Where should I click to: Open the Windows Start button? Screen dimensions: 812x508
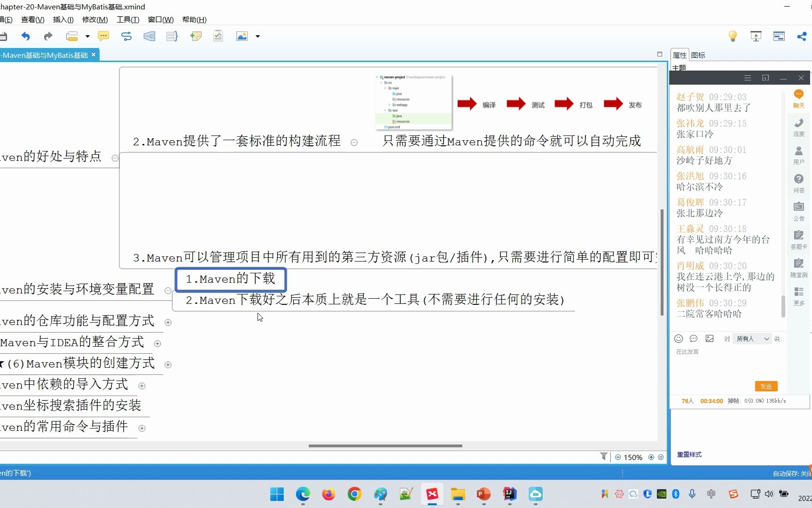click(x=277, y=494)
